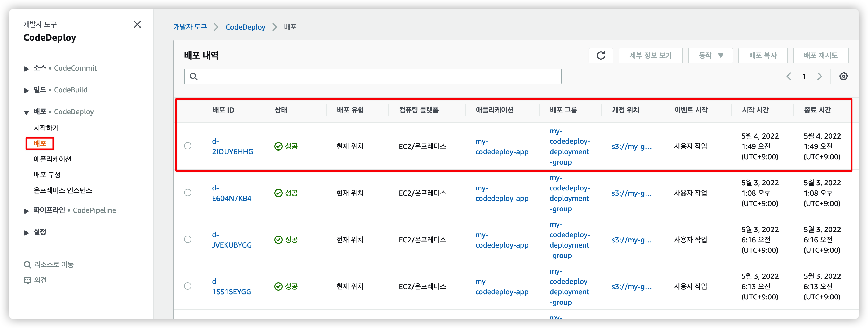The width and height of the screenshot is (868, 328).
Task: Click the CodeDeploy breadcrumb link
Action: click(x=245, y=27)
